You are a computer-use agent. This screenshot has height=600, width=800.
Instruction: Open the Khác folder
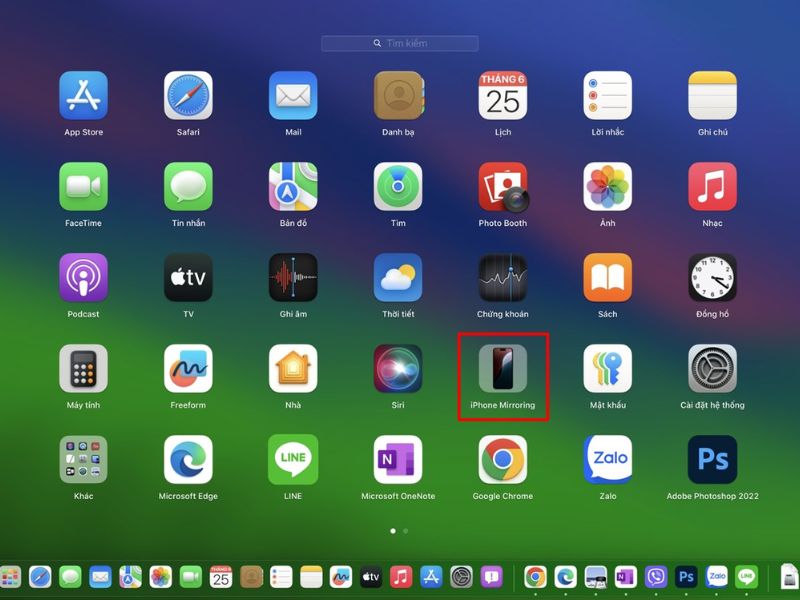[83, 459]
